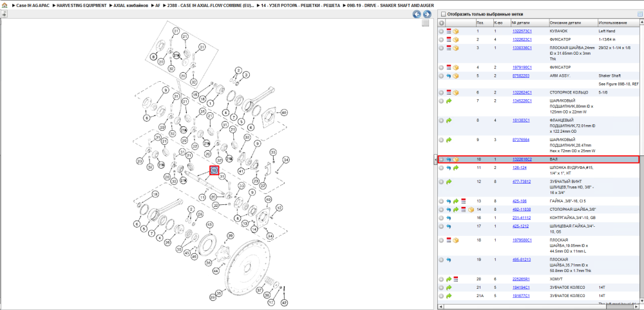Open part number link 87582203
Viewport: 644px width, 310px height.
click(520, 76)
